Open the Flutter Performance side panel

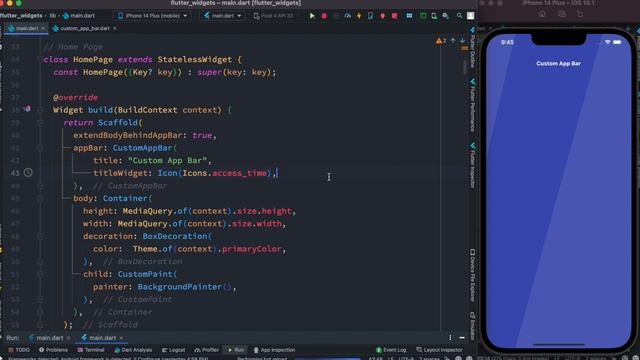click(x=473, y=105)
